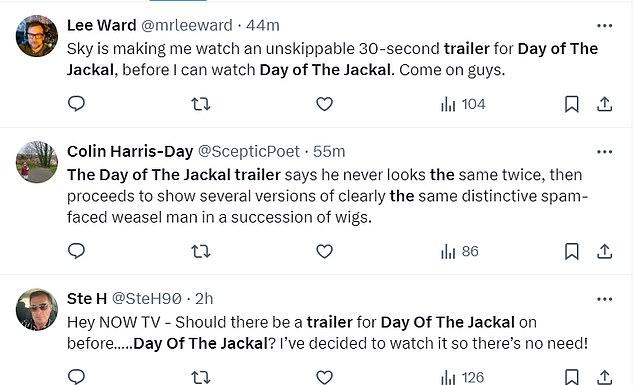View analytics showing 104 views

(463, 104)
